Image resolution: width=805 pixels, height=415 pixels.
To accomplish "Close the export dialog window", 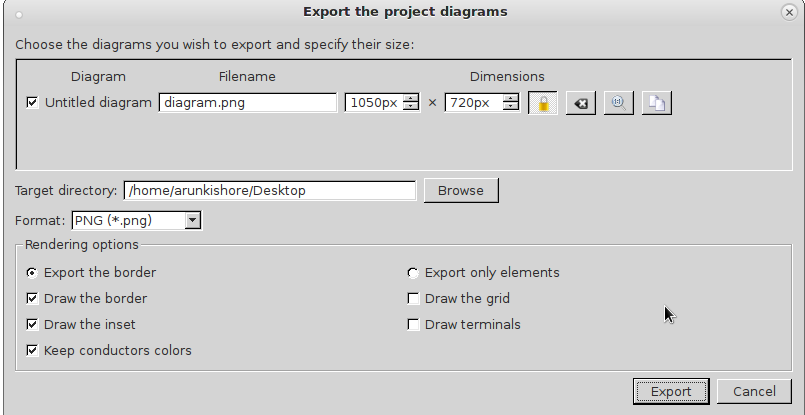I will click(x=789, y=12).
